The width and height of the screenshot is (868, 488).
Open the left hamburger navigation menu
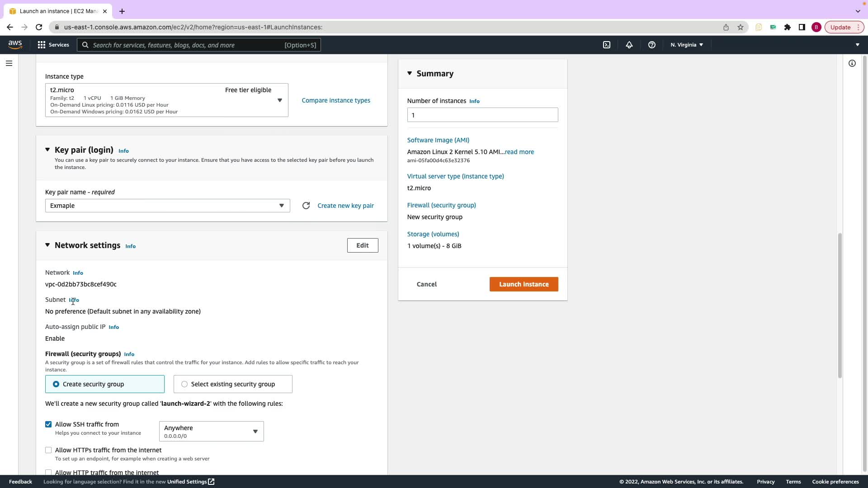coord(9,63)
